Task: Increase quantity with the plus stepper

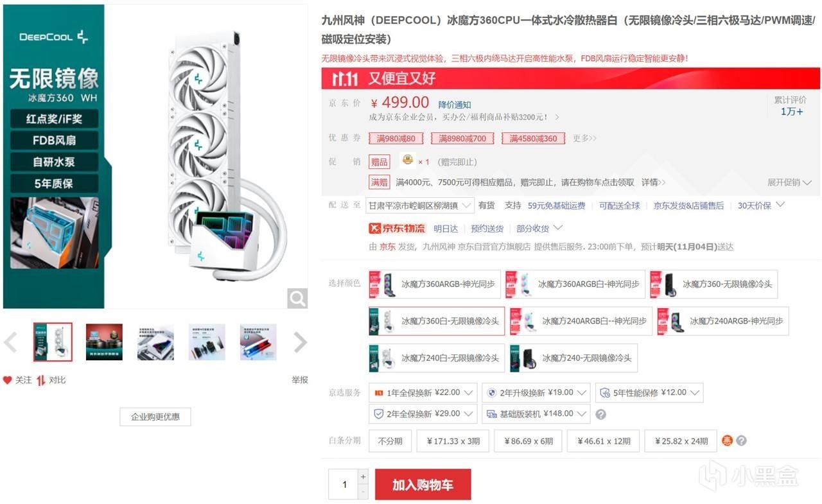Action: (363, 477)
